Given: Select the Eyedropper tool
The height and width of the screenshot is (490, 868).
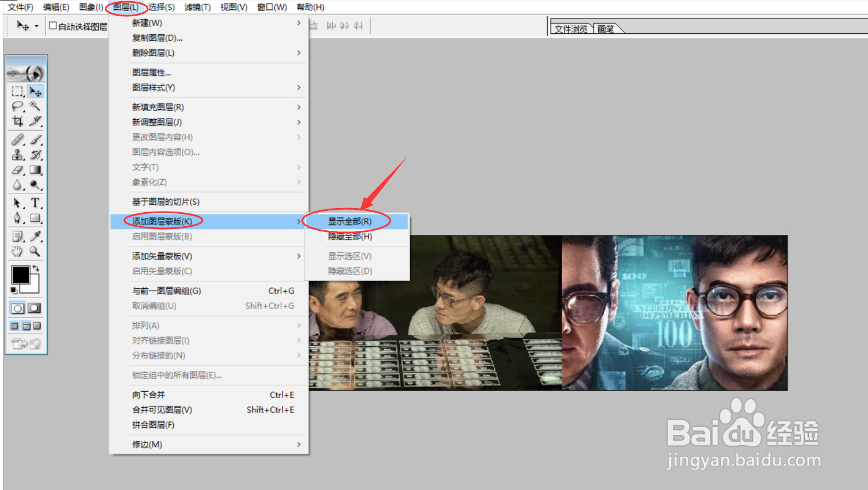Looking at the screenshot, I should coord(35,237).
